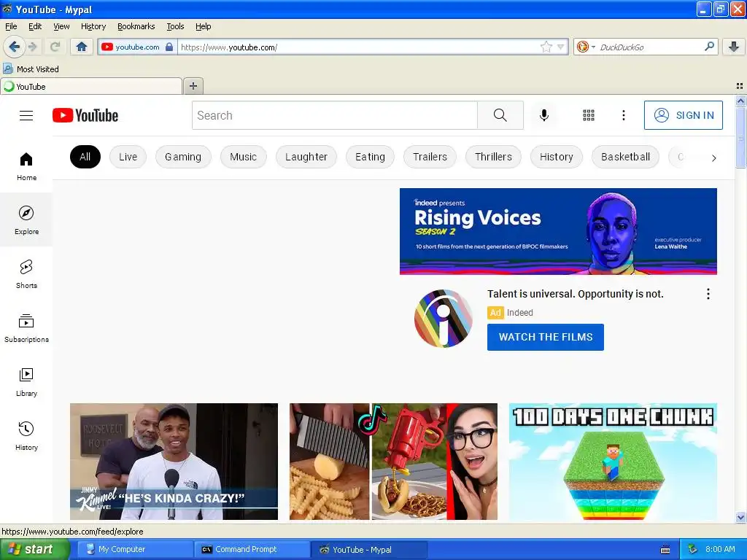Open the search engine selector dropdown

coord(586,47)
